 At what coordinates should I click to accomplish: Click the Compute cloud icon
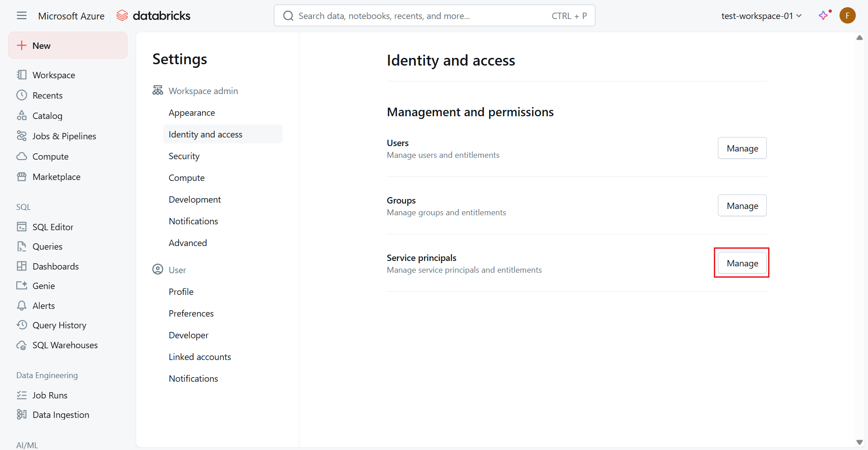coord(22,156)
